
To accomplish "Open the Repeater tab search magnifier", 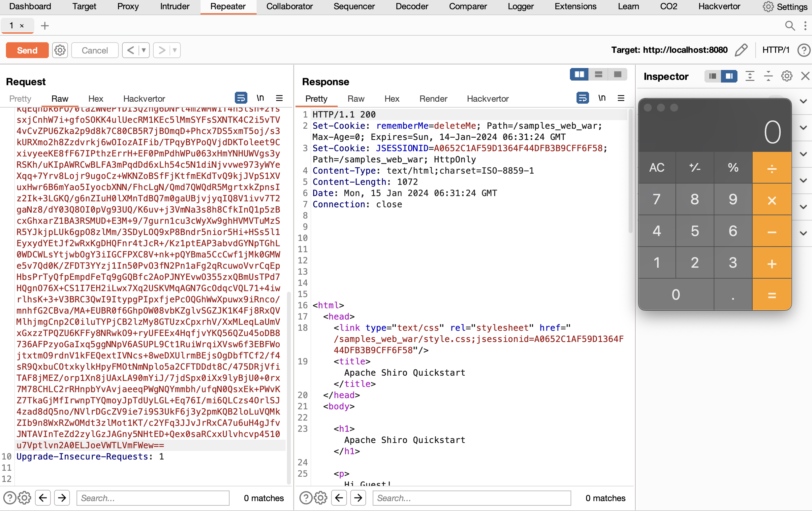I will 790,26.
